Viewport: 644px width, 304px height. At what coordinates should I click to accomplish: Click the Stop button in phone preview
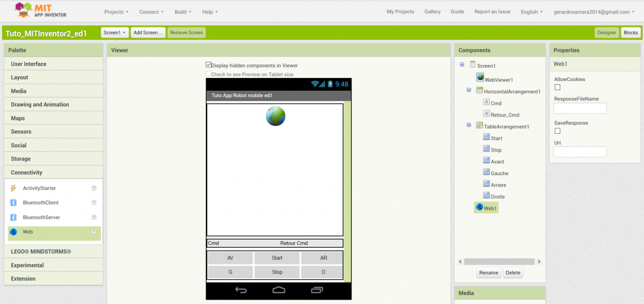[x=277, y=272]
